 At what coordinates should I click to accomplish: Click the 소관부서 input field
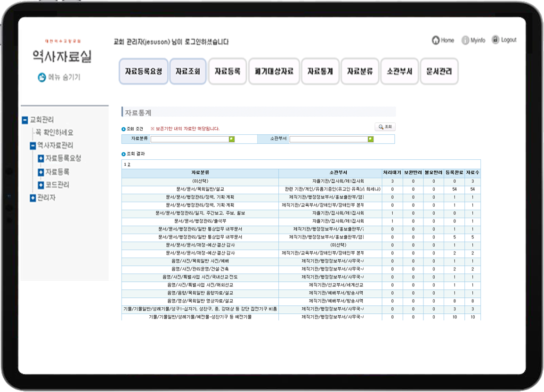point(328,139)
